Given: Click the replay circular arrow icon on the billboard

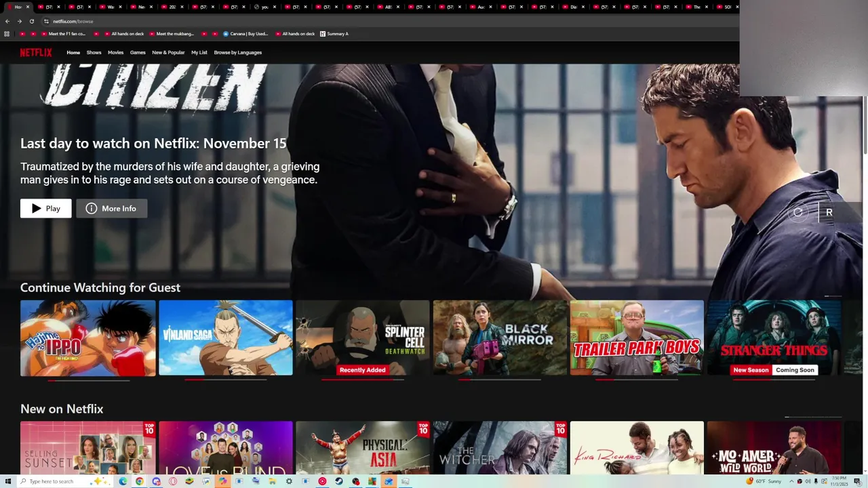Looking at the screenshot, I should pyautogui.click(x=798, y=212).
